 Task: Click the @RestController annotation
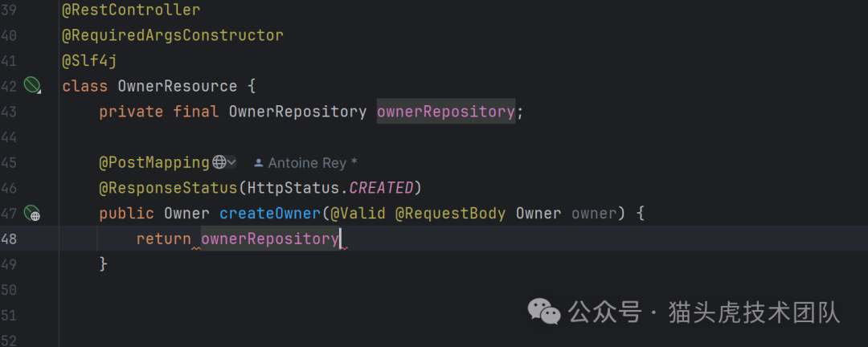click(x=131, y=10)
